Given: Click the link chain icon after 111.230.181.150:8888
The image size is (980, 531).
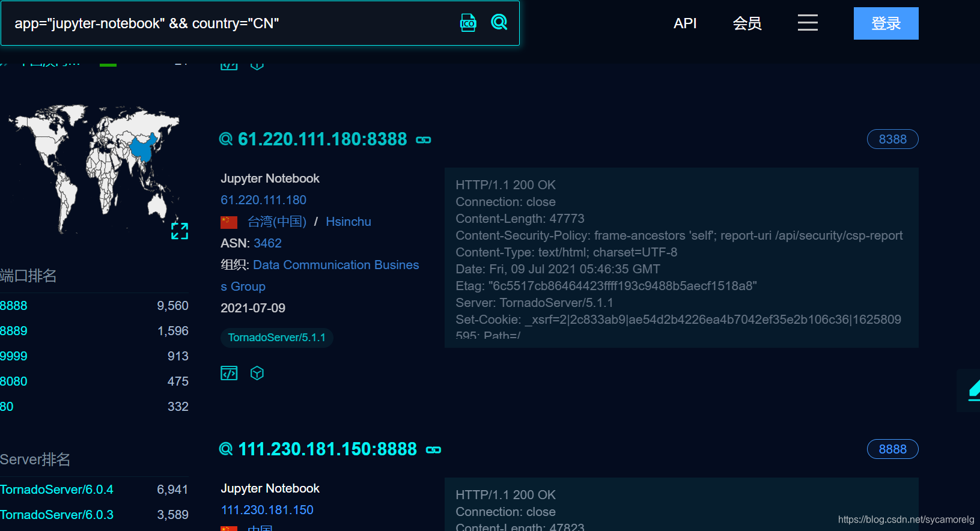Looking at the screenshot, I should coord(433,450).
